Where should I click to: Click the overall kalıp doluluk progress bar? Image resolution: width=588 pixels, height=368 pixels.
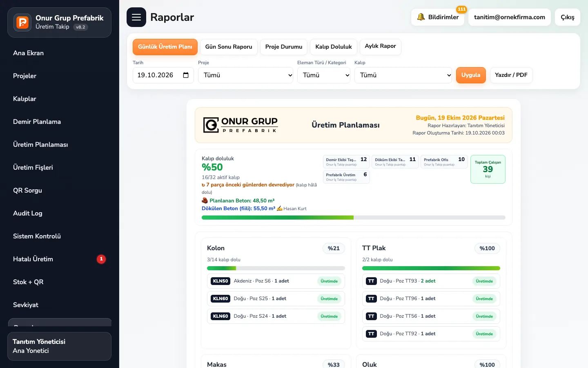click(354, 218)
